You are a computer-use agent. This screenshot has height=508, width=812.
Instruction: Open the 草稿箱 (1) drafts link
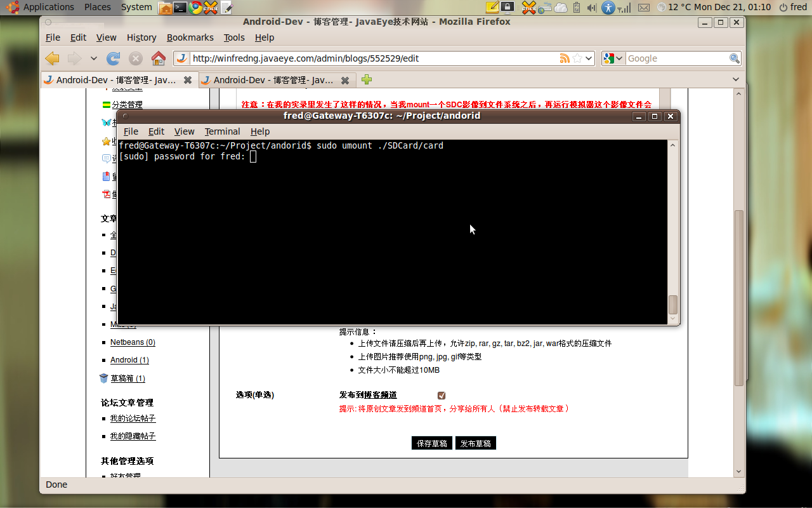click(x=128, y=378)
